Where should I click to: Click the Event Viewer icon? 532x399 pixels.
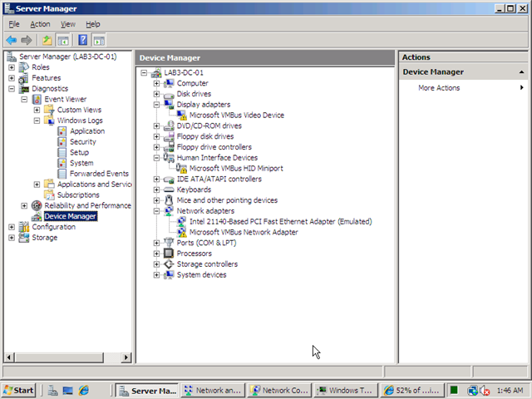(37, 100)
